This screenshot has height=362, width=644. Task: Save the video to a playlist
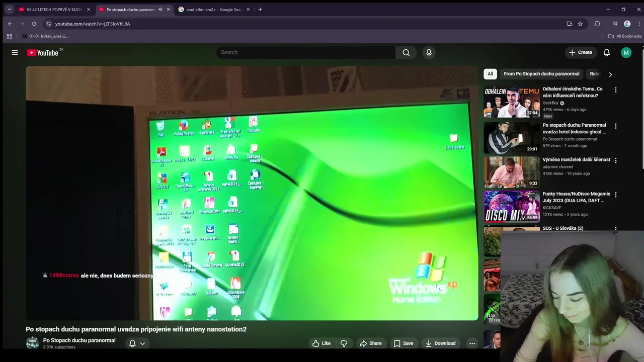pos(403,343)
